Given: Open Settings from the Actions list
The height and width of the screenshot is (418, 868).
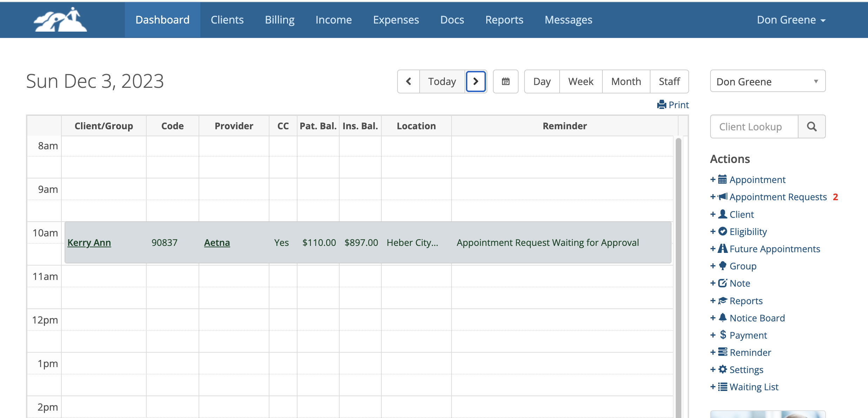Looking at the screenshot, I should [x=746, y=370].
